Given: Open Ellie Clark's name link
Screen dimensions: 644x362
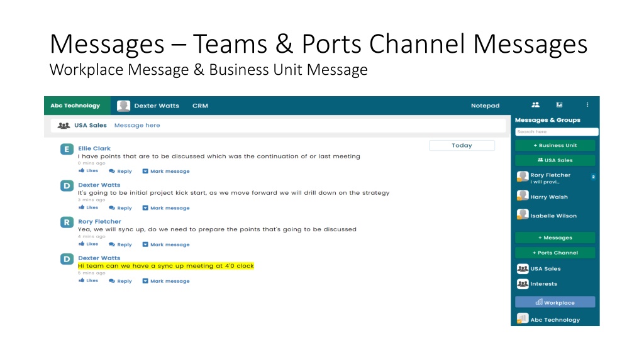Looking at the screenshot, I should pos(94,148).
